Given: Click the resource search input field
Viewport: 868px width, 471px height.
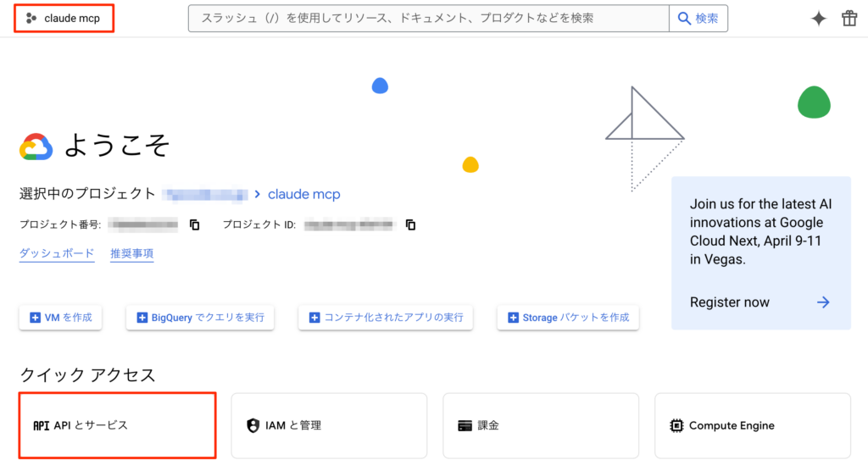Looking at the screenshot, I should click(x=428, y=18).
